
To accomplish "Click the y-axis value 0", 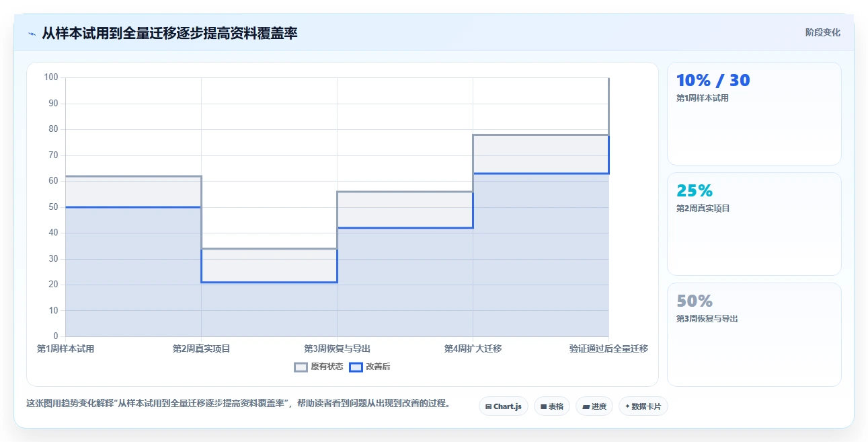I will (56, 336).
